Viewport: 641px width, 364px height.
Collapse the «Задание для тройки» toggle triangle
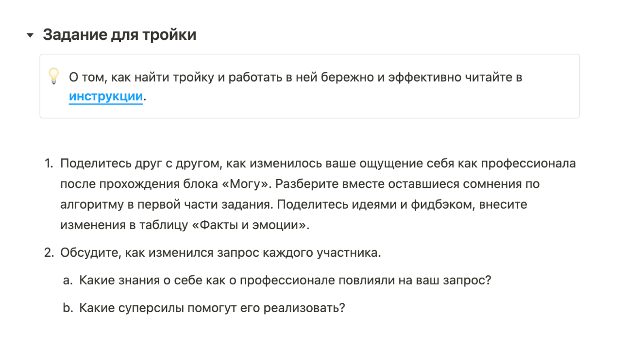tap(30, 35)
